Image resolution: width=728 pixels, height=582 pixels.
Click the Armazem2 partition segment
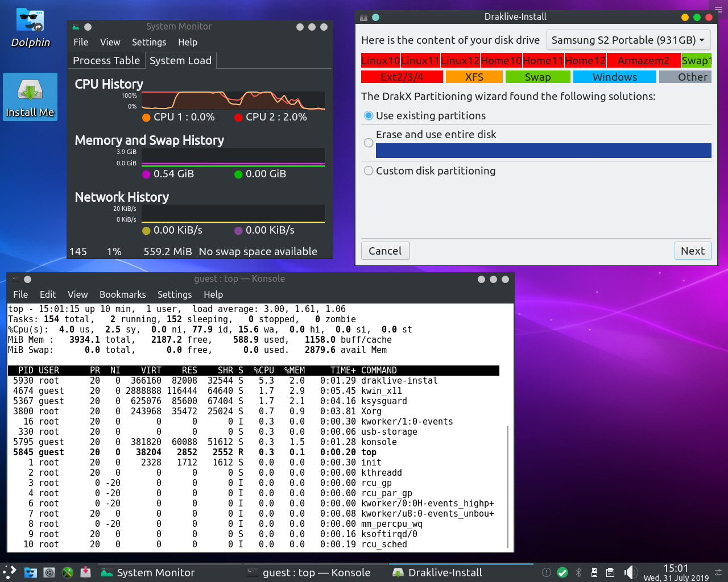tap(643, 61)
